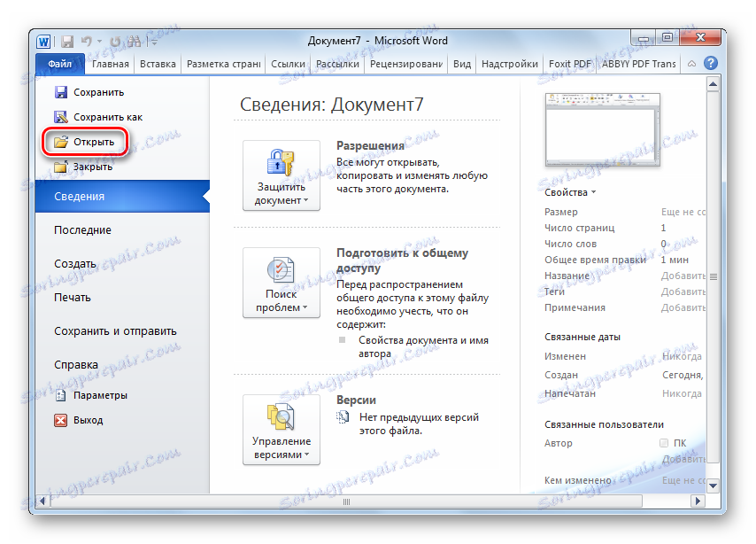
Task: Open the Рецензирование tab
Action: click(x=406, y=64)
